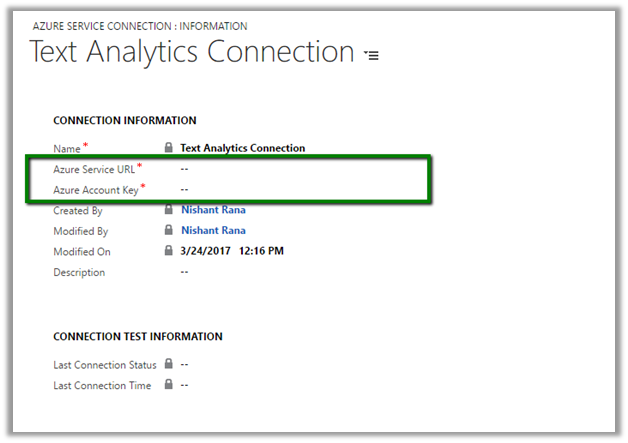628x443 pixels.
Task: Click the lock icon in Modified By row
Action: coord(169,230)
